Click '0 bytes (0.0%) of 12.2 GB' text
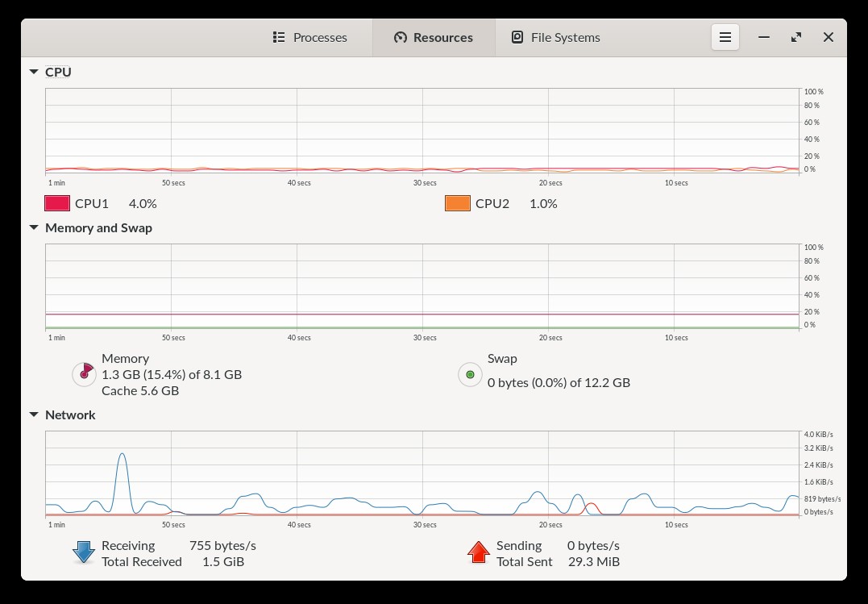Viewport: 868px width, 604px height. [x=559, y=382]
